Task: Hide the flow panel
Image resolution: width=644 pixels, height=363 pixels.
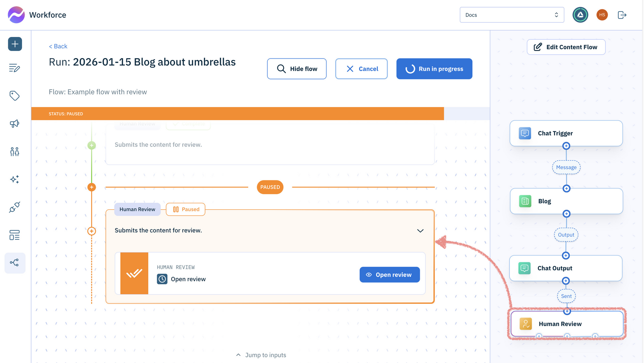Action: click(296, 69)
